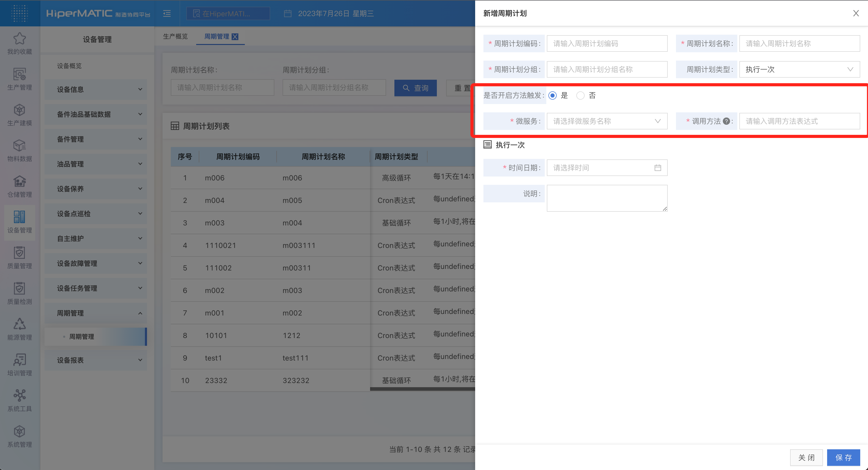The height and width of the screenshot is (470, 868).
Task: Focus the 调用方法 expression input
Action: (800, 121)
